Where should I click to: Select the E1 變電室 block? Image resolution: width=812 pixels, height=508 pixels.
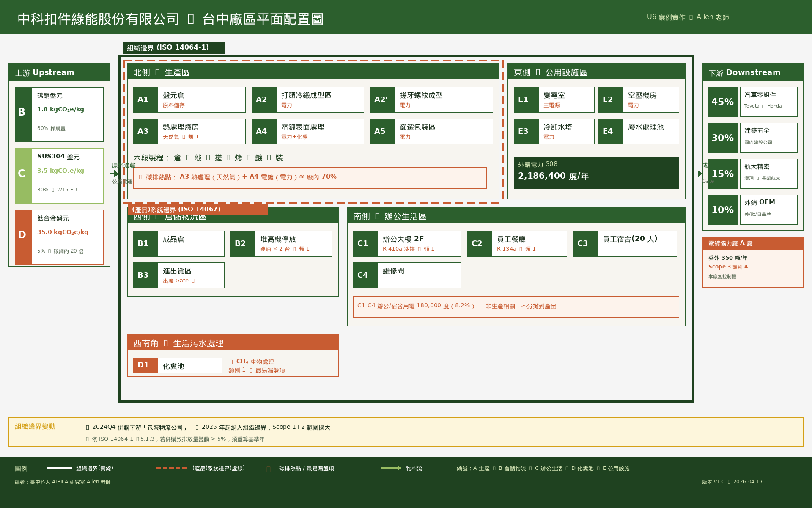(554, 100)
